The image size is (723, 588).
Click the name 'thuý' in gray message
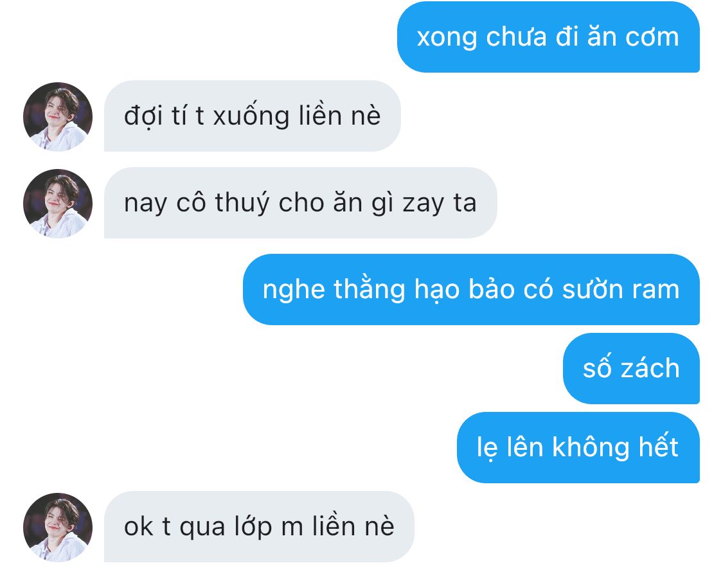242,203
